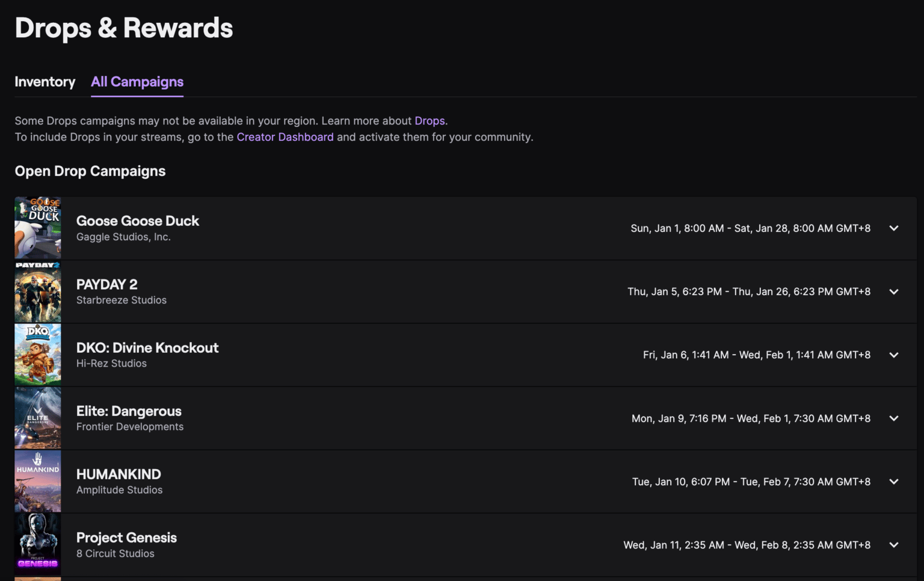Expand the Goose Goose Duck campaign details
Screen dimensions: 924x581
pyautogui.click(x=894, y=228)
